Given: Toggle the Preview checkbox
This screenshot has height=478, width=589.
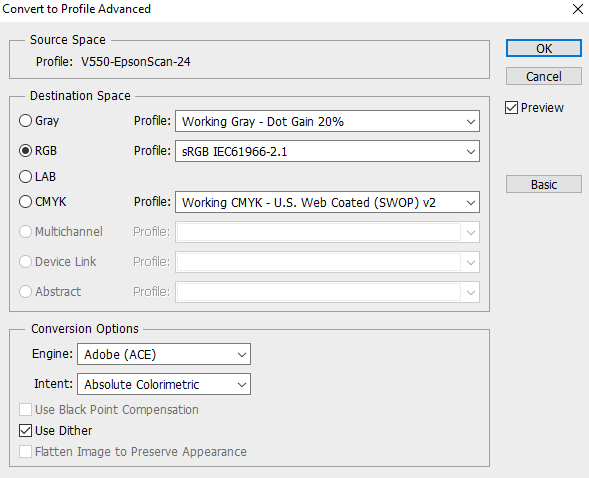Looking at the screenshot, I should (x=511, y=108).
